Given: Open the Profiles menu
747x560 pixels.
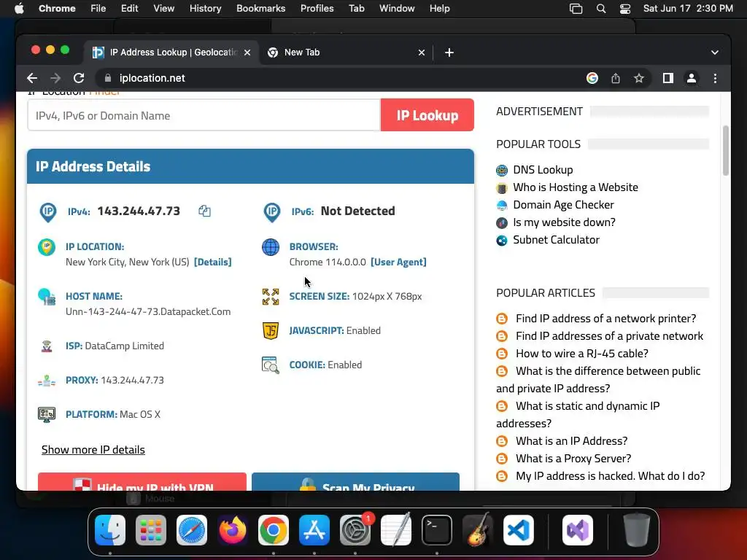Looking at the screenshot, I should (317, 9).
